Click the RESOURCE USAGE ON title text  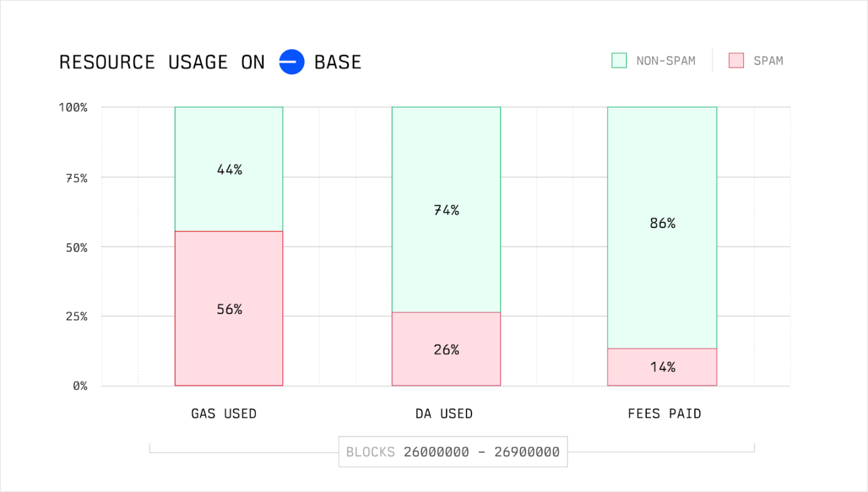point(162,62)
